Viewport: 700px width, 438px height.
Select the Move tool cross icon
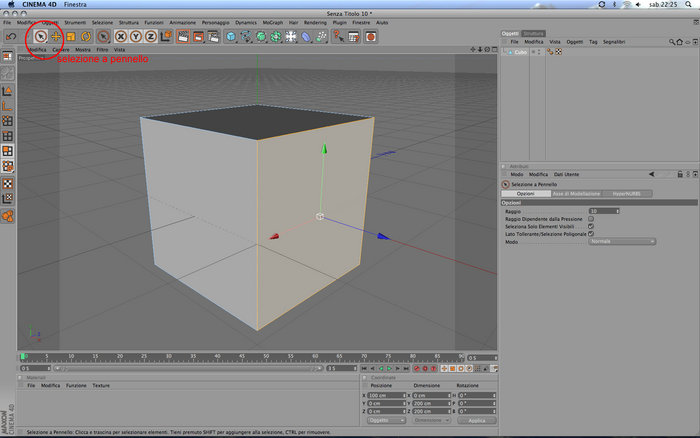coord(56,36)
